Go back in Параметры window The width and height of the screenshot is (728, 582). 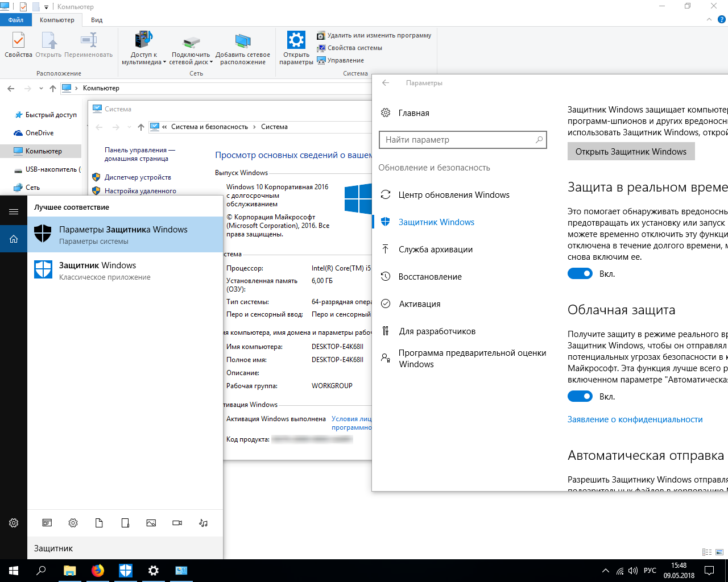(386, 83)
